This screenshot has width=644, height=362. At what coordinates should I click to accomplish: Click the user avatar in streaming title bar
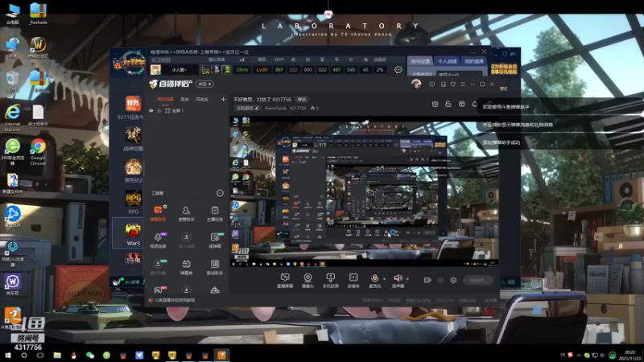pos(416,84)
